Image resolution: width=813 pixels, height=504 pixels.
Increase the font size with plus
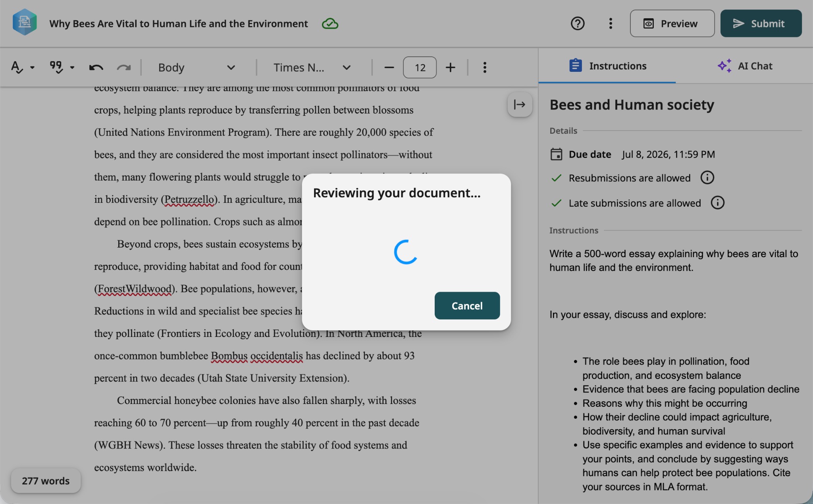point(450,67)
